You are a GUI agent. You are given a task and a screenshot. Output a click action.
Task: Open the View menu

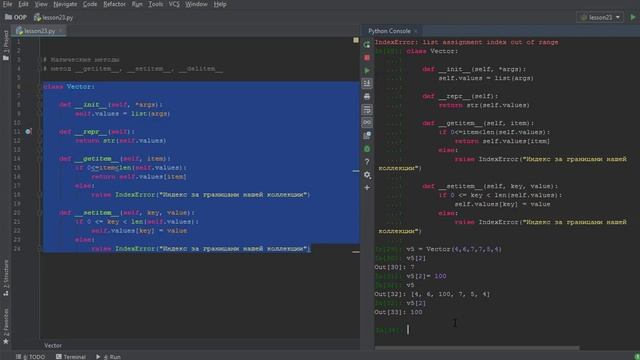coord(41,4)
